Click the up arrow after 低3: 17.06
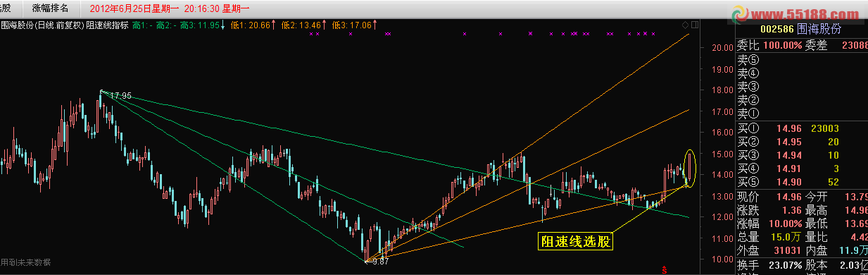 pos(374,25)
